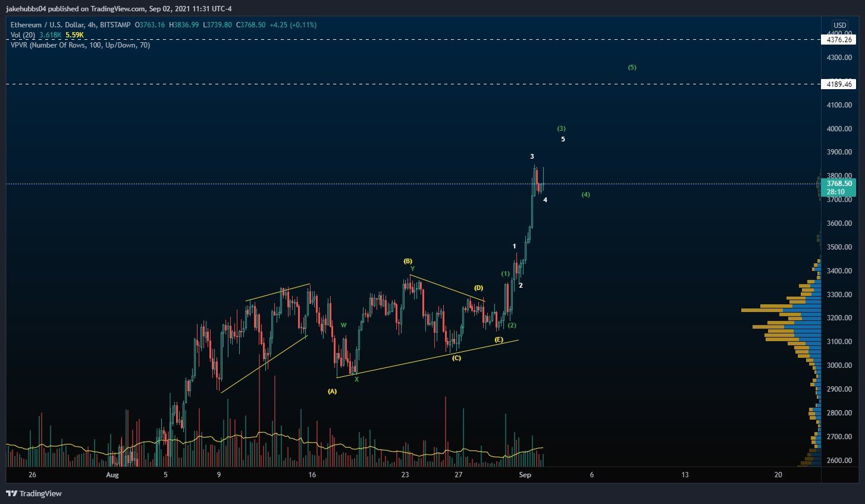
Task: Select the wave (B) Elliott label
Action: click(x=408, y=260)
